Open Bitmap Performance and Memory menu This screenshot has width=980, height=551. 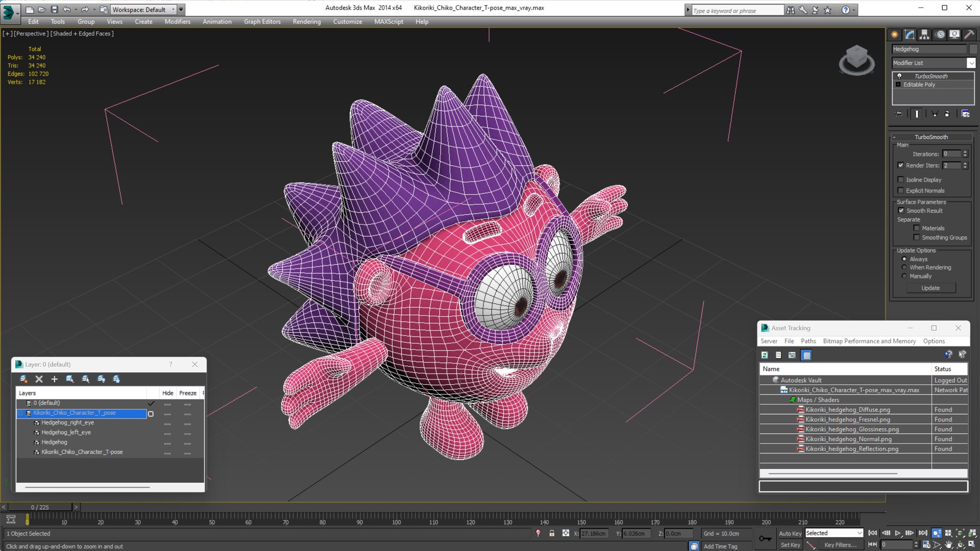[869, 341]
